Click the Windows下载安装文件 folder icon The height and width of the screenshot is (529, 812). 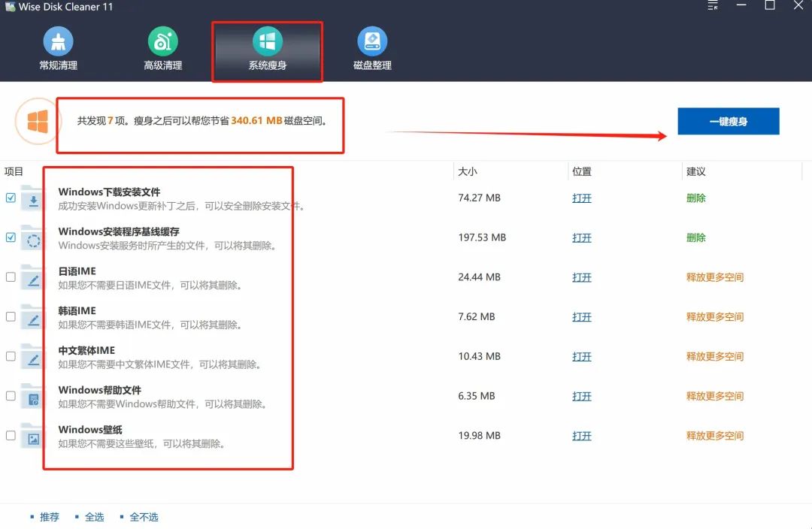(32, 199)
